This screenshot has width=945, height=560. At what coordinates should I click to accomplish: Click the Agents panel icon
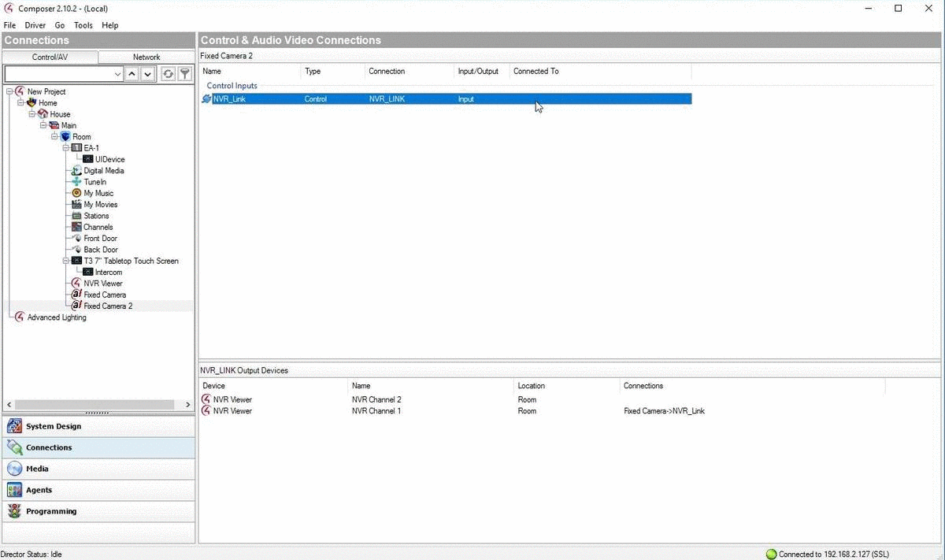tap(14, 490)
